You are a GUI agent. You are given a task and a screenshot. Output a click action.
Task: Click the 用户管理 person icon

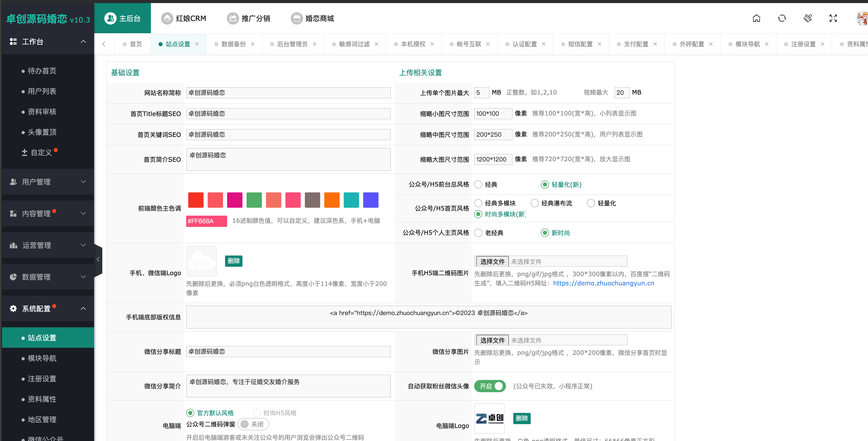[x=13, y=182]
